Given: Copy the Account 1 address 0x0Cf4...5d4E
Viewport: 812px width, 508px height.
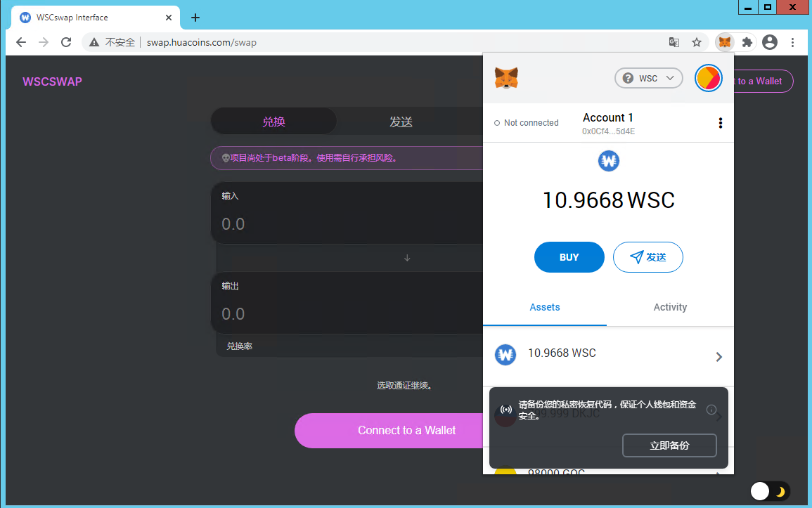Looking at the screenshot, I should point(609,131).
